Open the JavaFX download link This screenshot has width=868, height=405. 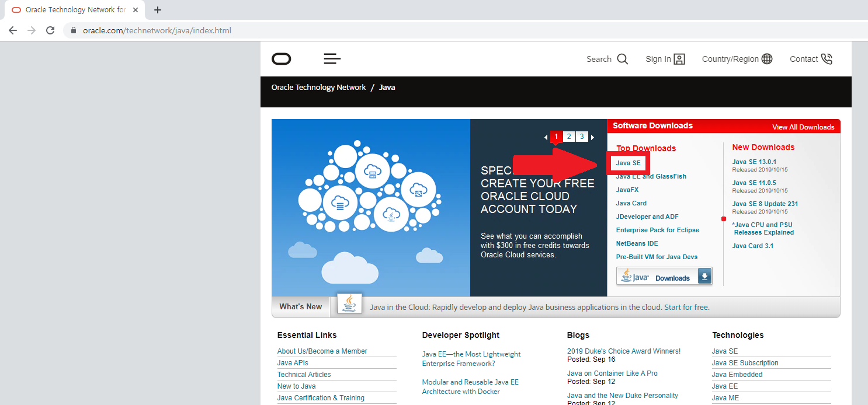point(627,190)
